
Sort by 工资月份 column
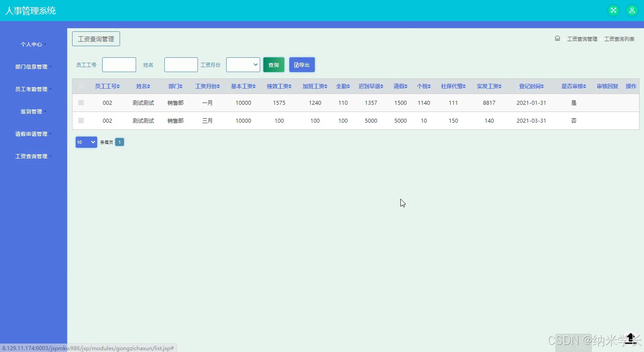click(x=208, y=86)
